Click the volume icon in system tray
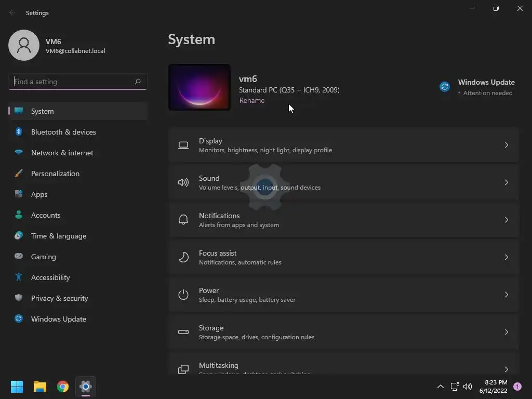The width and height of the screenshot is (532, 399). point(468,387)
